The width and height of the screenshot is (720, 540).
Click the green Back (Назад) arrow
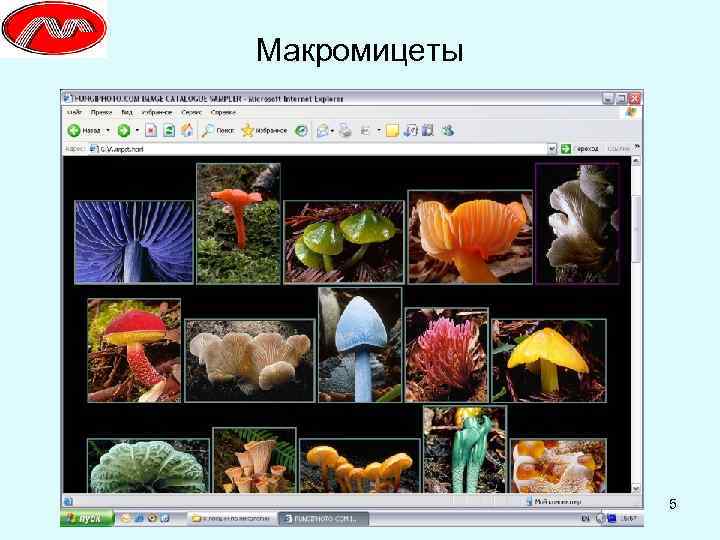(x=73, y=130)
